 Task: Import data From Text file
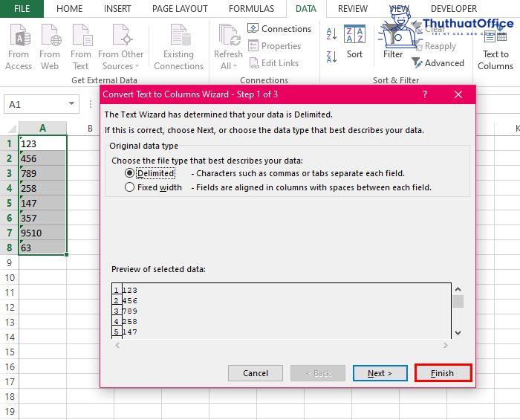(x=80, y=46)
